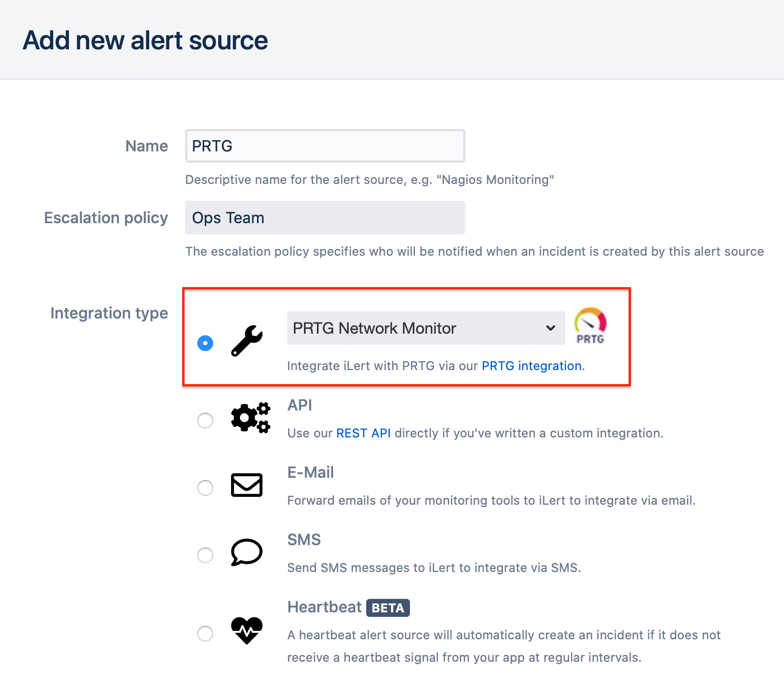Click the SMS speech bubble icon
The height and width of the screenshot is (692, 784).
247,552
